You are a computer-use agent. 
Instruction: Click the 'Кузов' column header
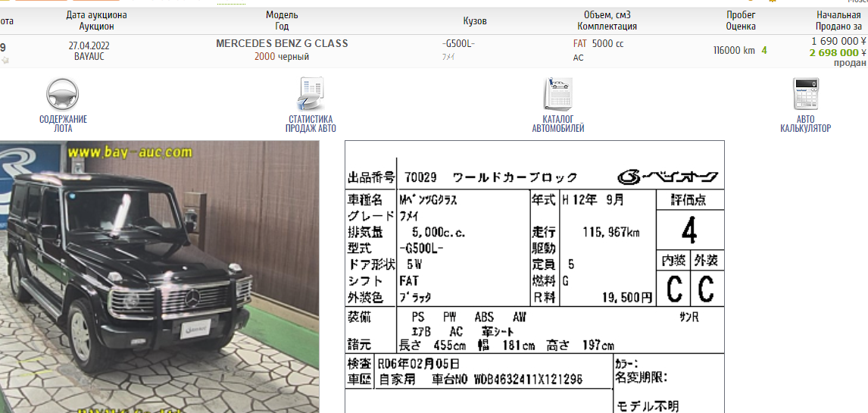tap(475, 21)
